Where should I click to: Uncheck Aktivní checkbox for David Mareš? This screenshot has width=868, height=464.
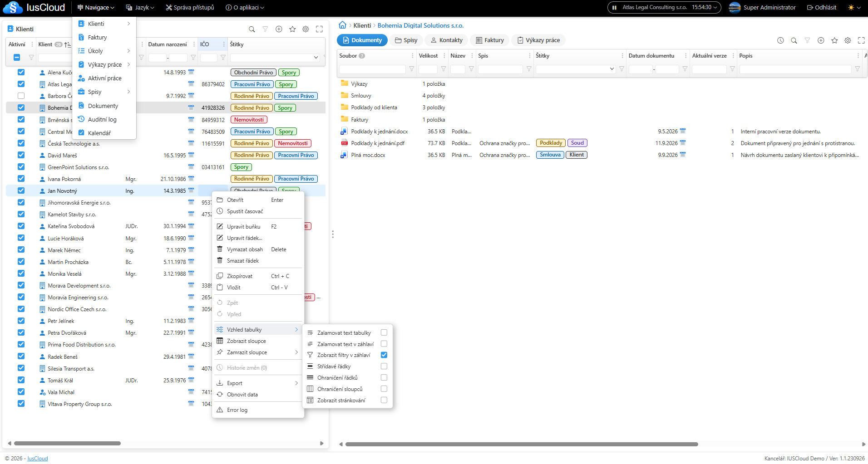(x=21, y=155)
